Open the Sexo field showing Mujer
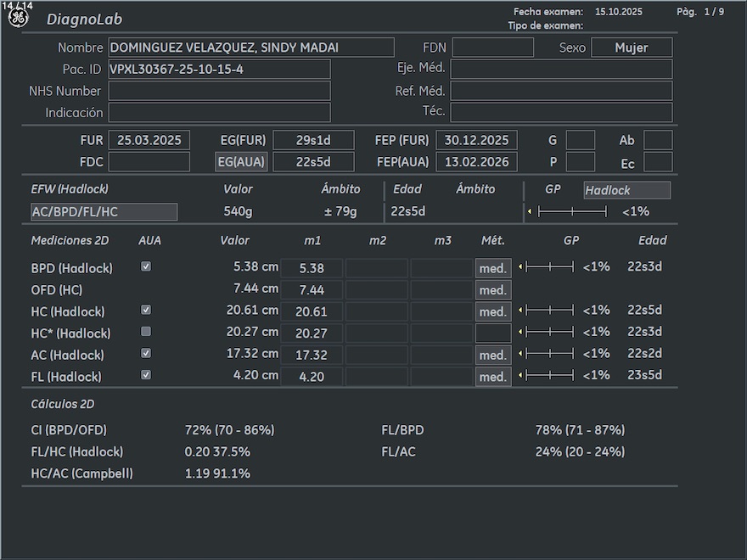Image resolution: width=747 pixels, height=560 pixels. click(x=631, y=48)
